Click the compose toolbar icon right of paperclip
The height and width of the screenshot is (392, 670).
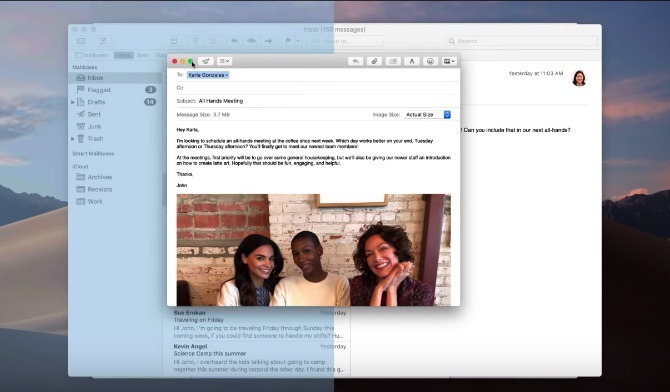tap(393, 61)
